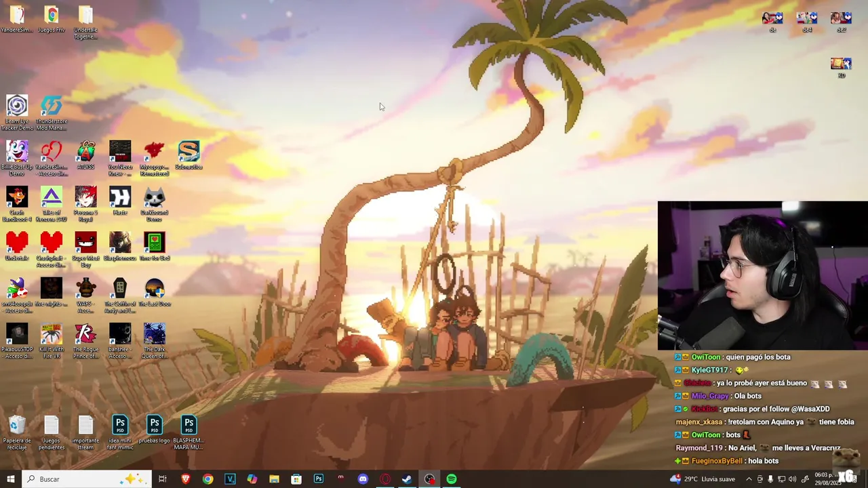Open Persona 5 Royal shortcut
The image size is (868, 488).
[85, 204]
